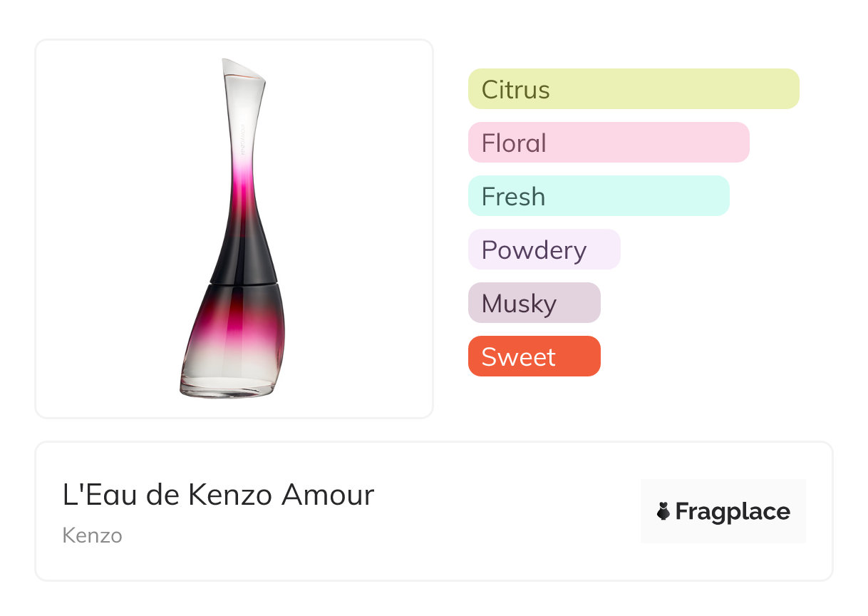Open the Fragplace wordmark link
The height and width of the screenshot is (616, 868).
coord(733,512)
